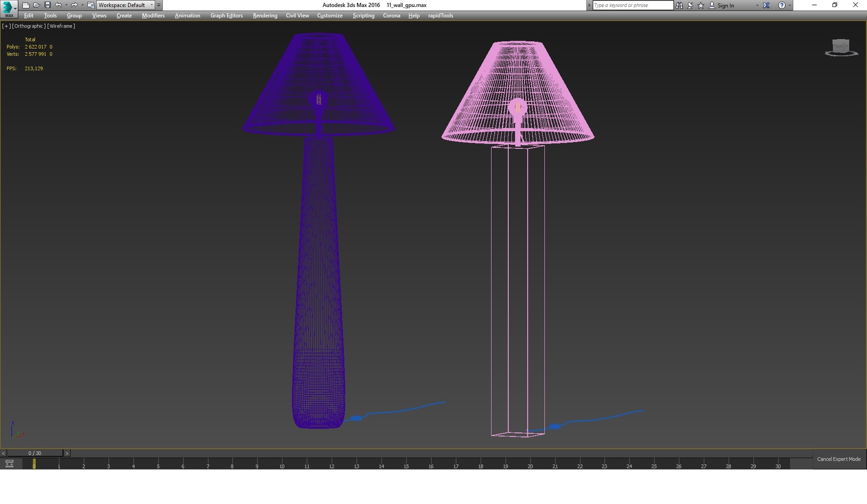Open the undo history dropdown arrow
The height and width of the screenshot is (504, 867).
pos(66,5)
